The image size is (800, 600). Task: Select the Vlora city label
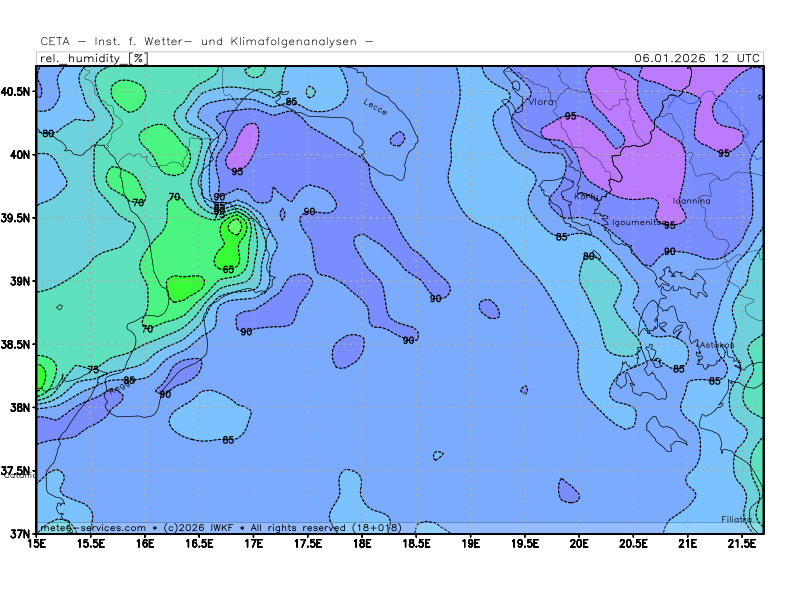click(541, 102)
